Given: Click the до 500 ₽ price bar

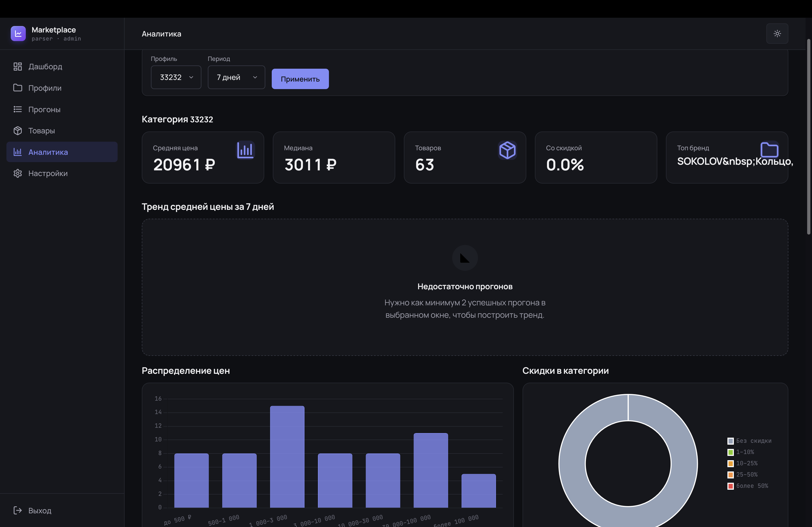Looking at the screenshot, I should coord(191,481).
